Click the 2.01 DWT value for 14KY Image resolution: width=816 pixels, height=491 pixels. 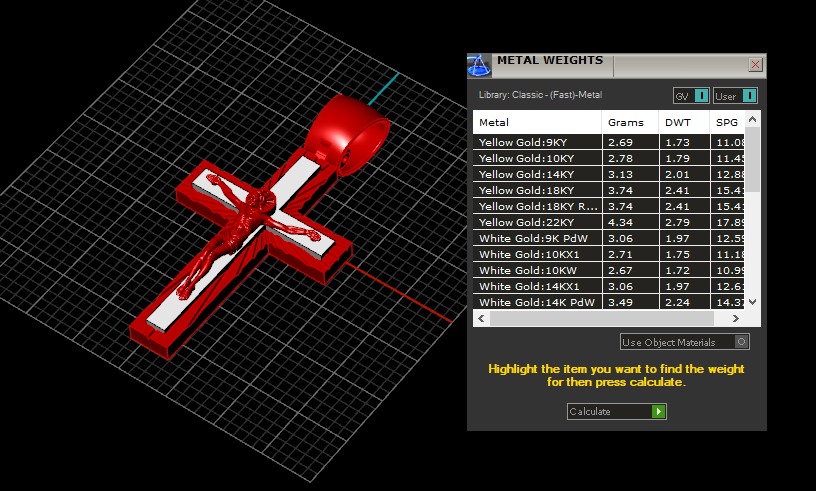tap(677, 174)
